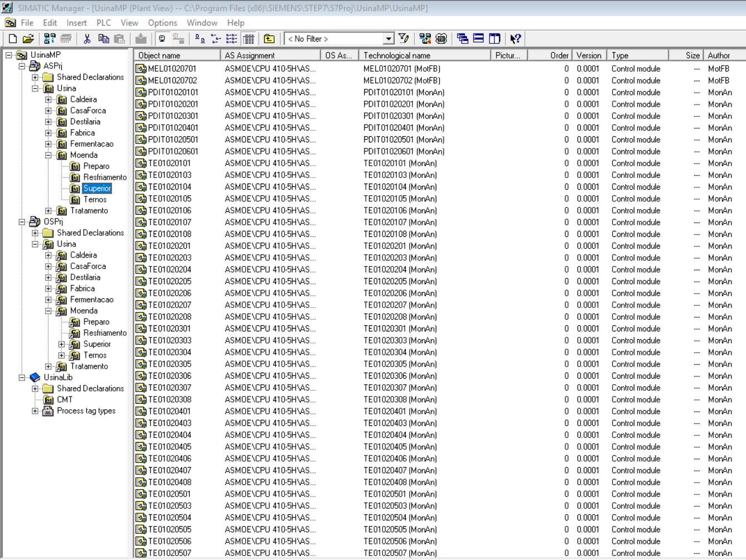The image size is (746, 560).
Task: Expand Ternos under OSPrj Moenda
Action: coord(62,355)
